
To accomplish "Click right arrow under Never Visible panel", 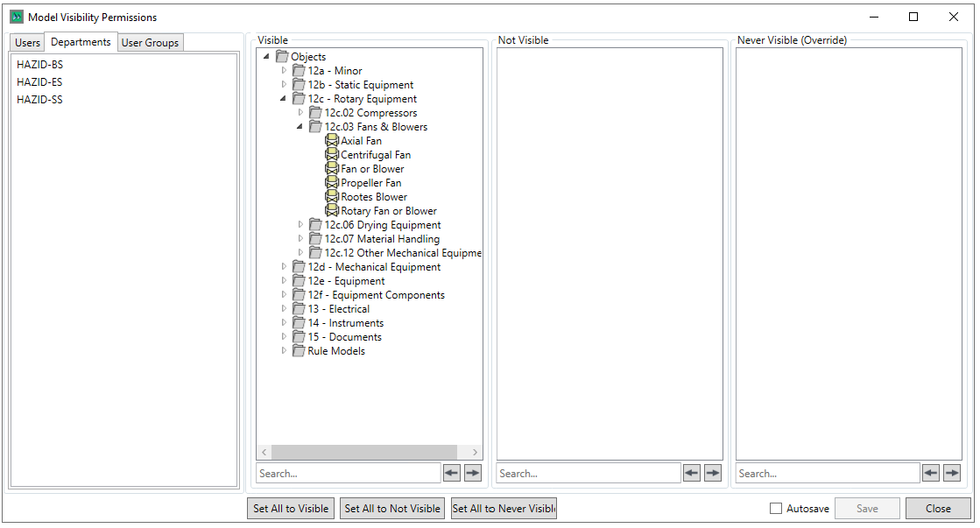I will coord(952,473).
